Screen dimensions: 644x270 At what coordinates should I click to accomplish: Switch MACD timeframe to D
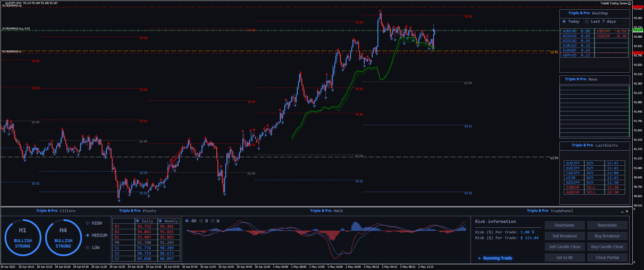[x=201, y=221]
